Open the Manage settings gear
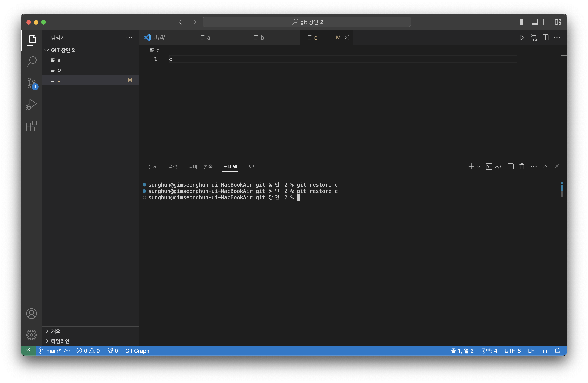Screen dimensions: 588x383 (31, 335)
